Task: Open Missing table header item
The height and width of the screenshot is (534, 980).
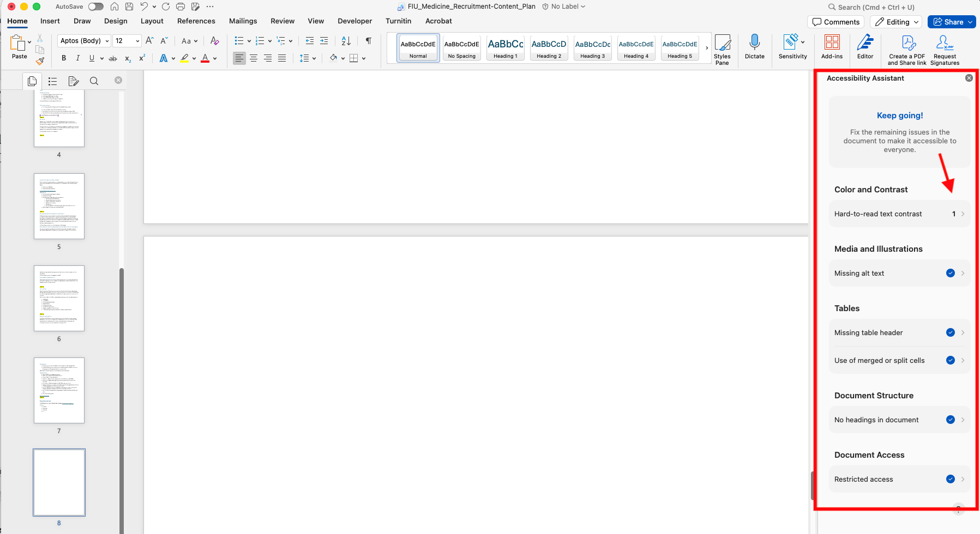Action: pyautogui.click(x=899, y=333)
